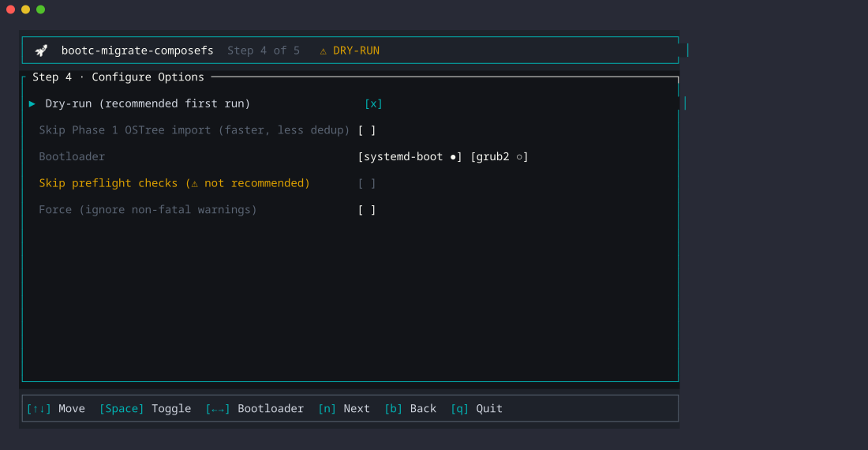Click the bootc-migrate-composefs title

point(137,51)
